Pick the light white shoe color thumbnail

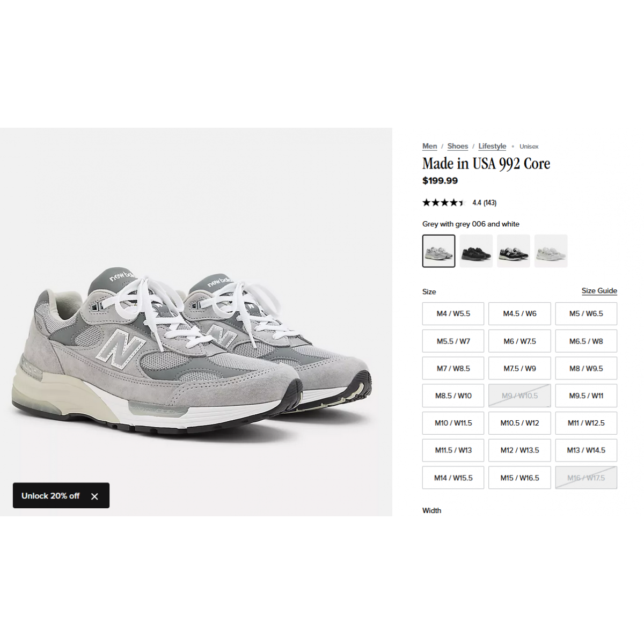[551, 251]
